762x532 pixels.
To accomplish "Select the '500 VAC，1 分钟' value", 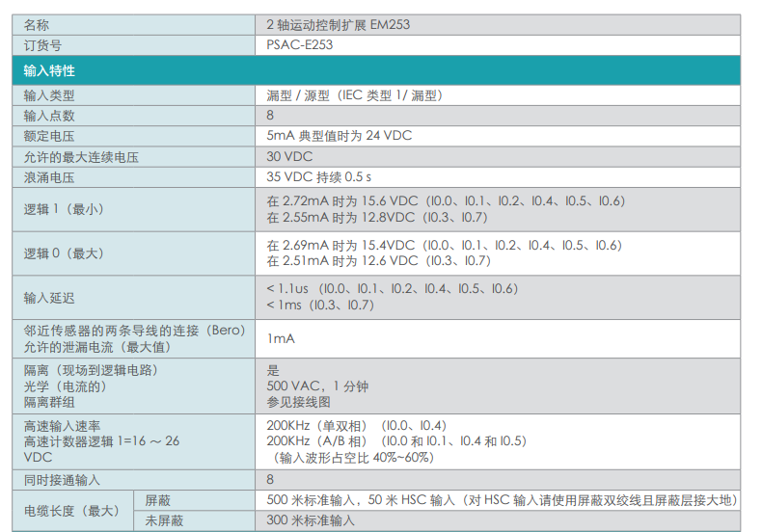I will 317,386.
